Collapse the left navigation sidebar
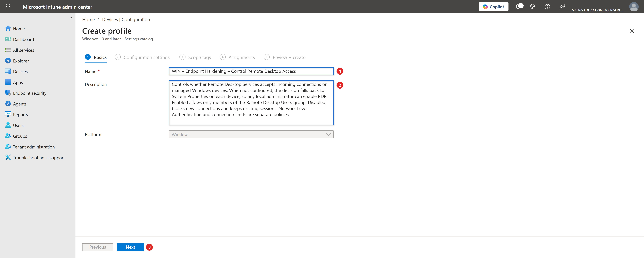The height and width of the screenshot is (258, 644). point(71,18)
